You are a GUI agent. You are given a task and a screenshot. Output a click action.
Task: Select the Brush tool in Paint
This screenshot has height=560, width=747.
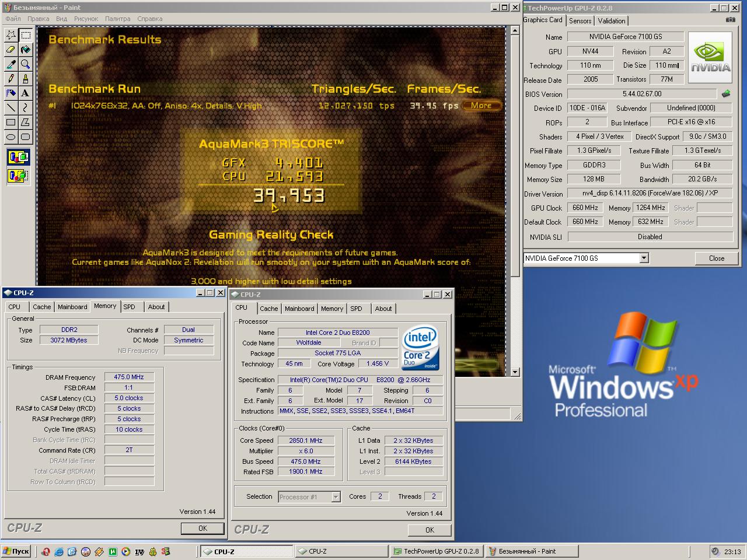[26, 79]
